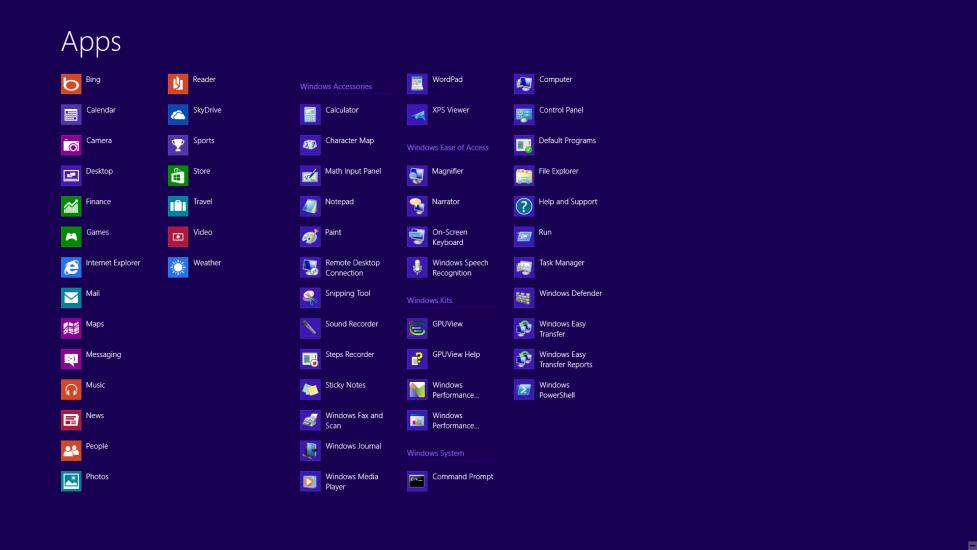Open the Weather app icon

click(178, 267)
